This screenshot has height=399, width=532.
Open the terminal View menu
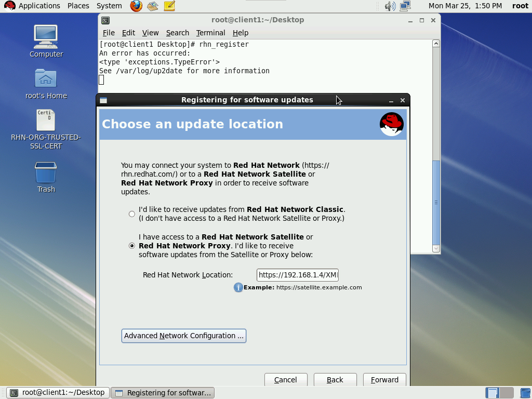pyautogui.click(x=150, y=33)
